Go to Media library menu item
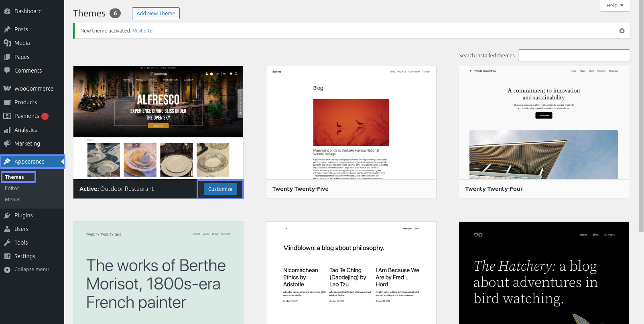This screenshot has height=324, width=644. 32,43
